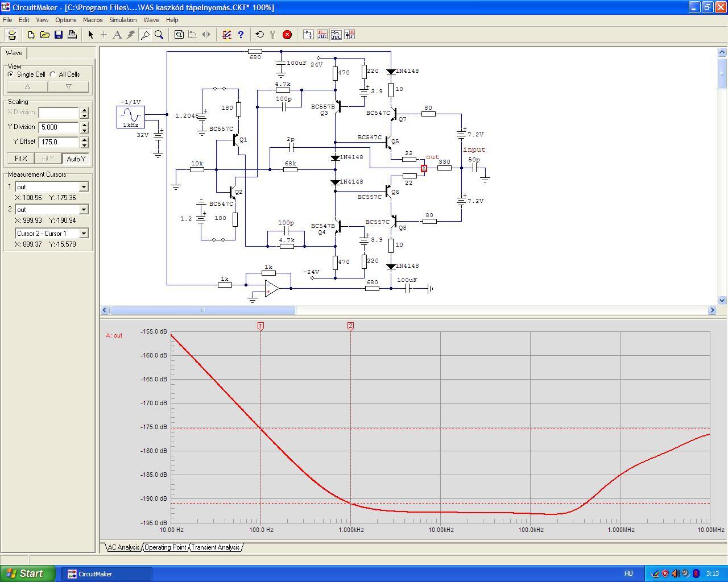Click the blue question mark help icon
Image resolution: width=728 pixels, height=582 pixels.
pos(241,35)
